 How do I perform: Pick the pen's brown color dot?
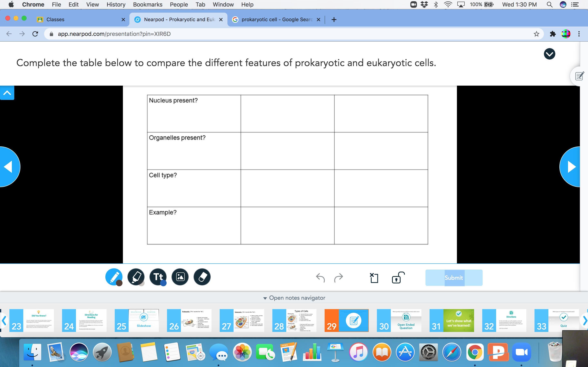(x=119, y=283)
